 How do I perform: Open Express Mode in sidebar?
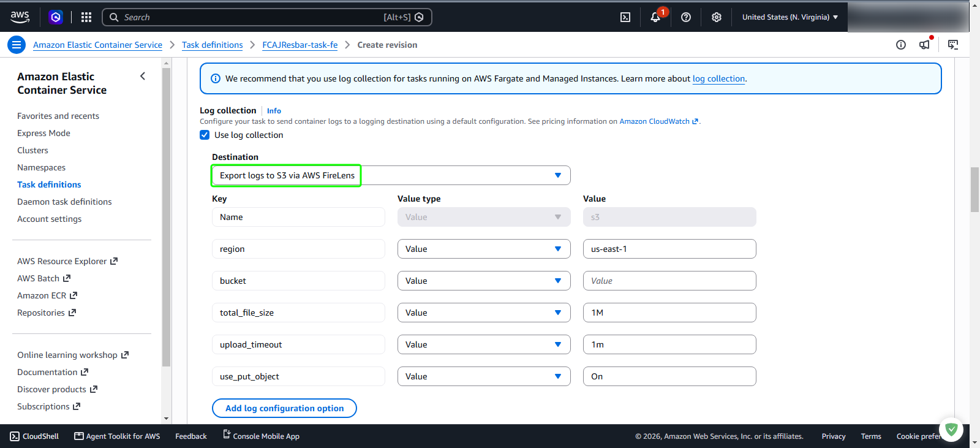43,133
